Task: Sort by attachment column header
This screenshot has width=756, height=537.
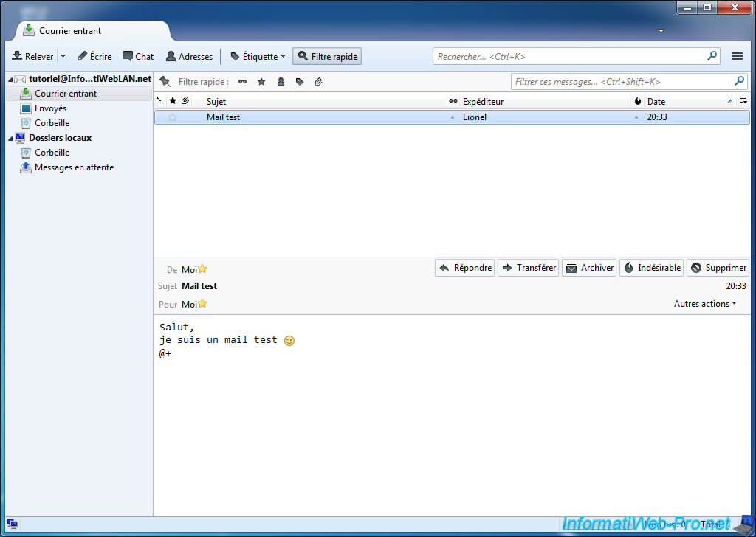Action: (185, 101)
